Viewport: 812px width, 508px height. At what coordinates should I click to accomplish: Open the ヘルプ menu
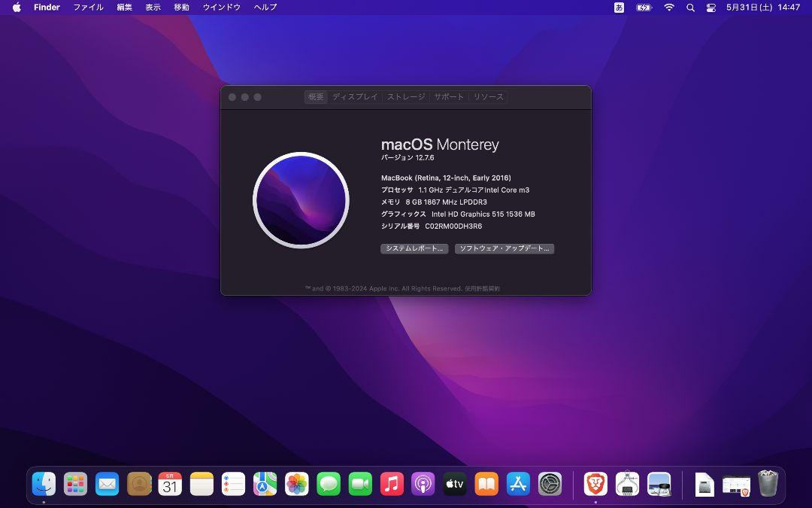coord(265,8)
